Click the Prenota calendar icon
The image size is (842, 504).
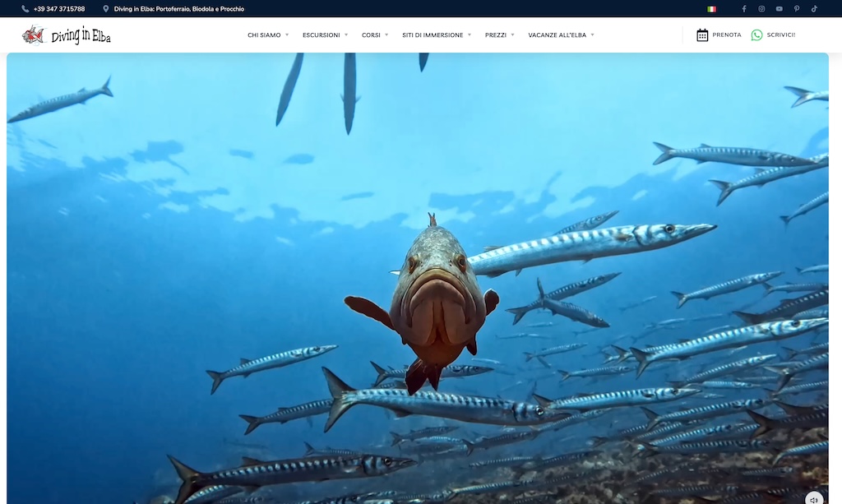point(702,35)
